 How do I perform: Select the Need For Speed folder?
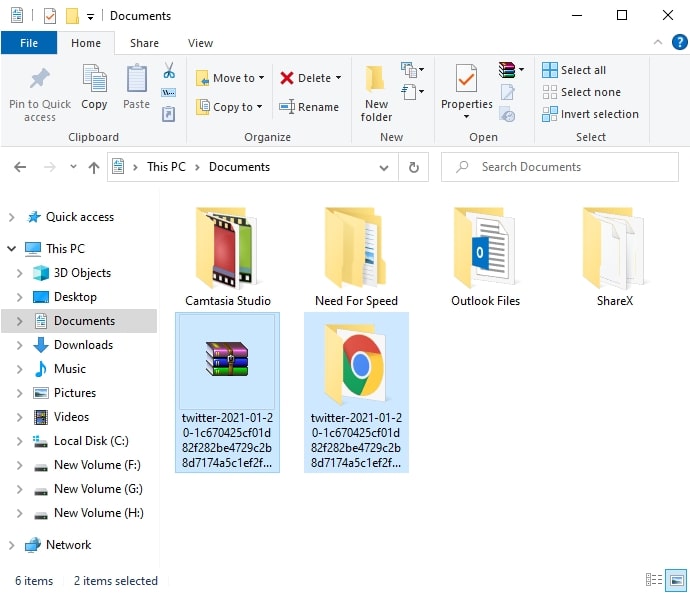coord(356,257)
